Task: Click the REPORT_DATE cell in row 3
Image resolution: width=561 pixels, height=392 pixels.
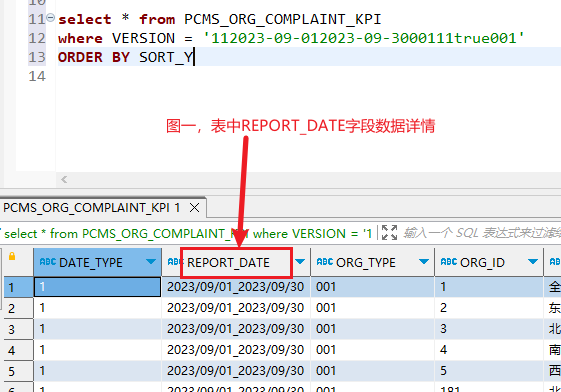Action: click(236, 329)
